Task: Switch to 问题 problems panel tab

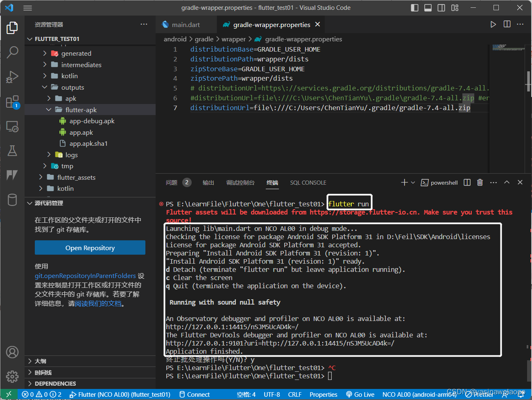Action: point(178,183)
